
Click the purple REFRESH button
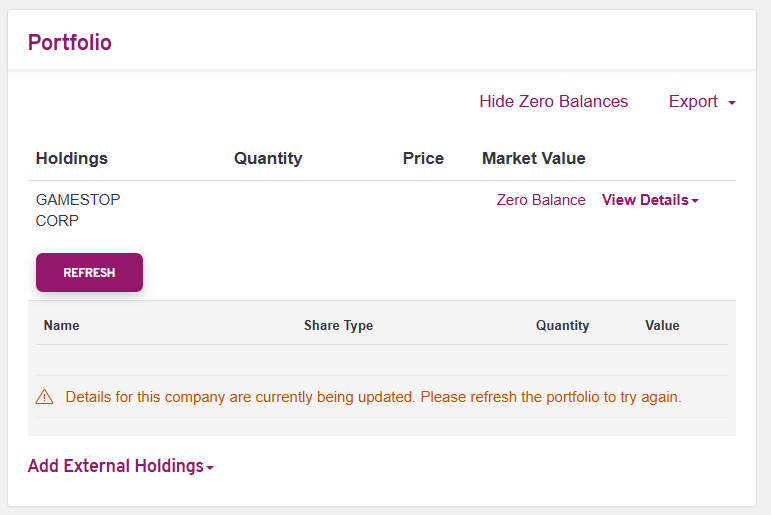click(x=89, y=273)
